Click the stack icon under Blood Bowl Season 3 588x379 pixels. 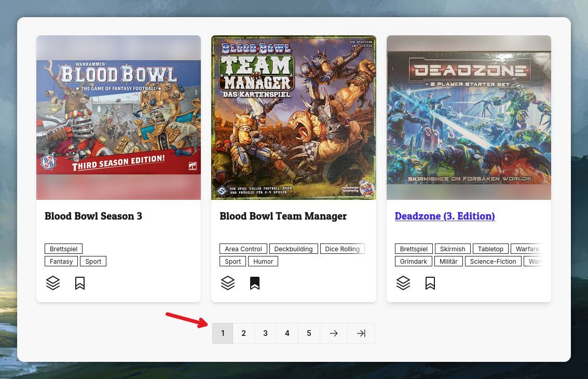tap(53, 283)
